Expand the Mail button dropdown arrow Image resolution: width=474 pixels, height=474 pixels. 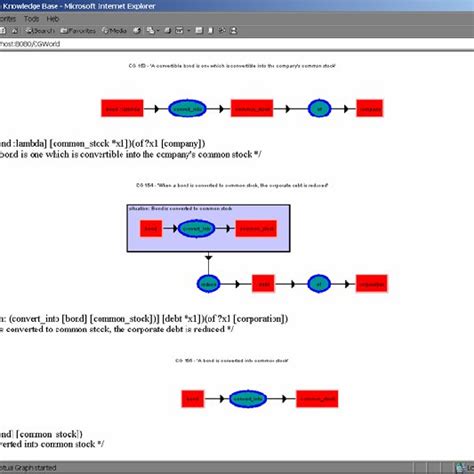pos(158,31)
